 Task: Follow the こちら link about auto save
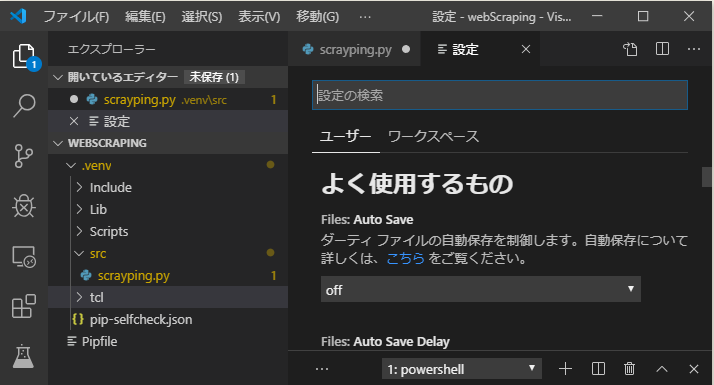coord(405,258)
